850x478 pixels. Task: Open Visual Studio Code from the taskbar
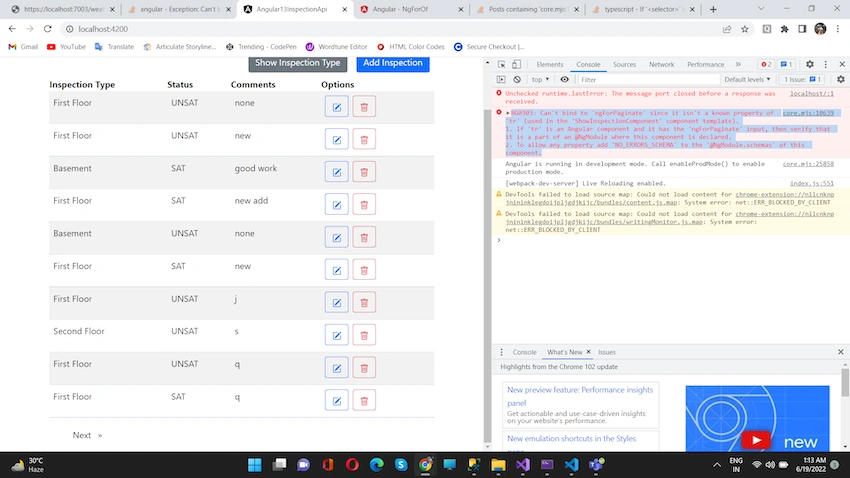571,464
